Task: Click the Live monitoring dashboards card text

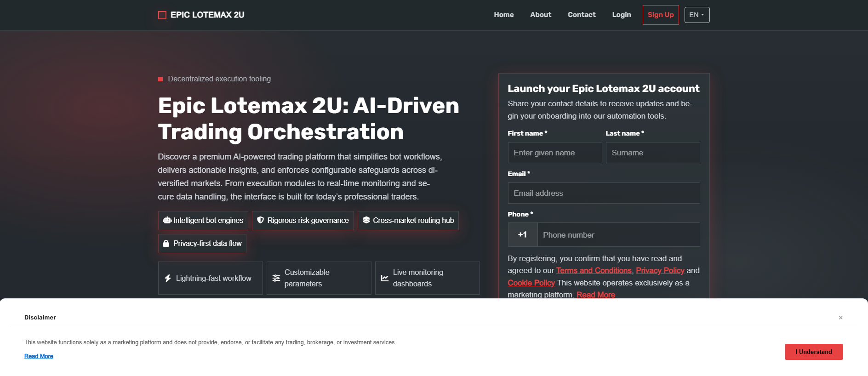Action: 418,278
